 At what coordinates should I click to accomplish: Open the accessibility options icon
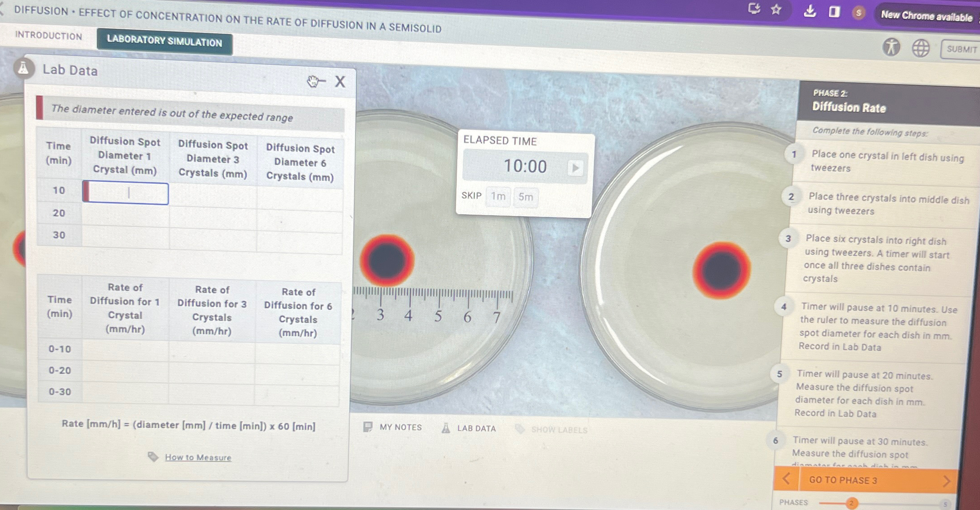[x=891, y=46]
